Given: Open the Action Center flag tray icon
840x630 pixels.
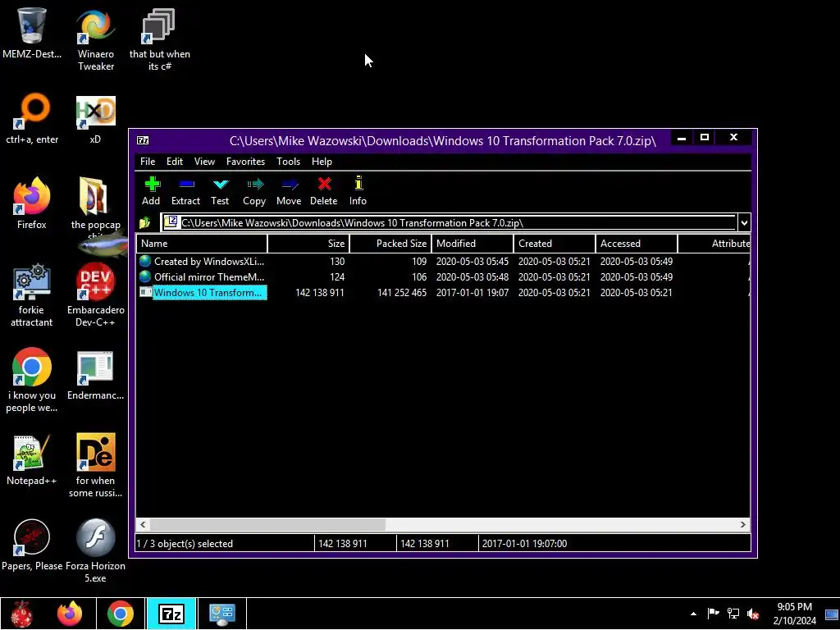Looking at the screenshot, I should 713,614.
